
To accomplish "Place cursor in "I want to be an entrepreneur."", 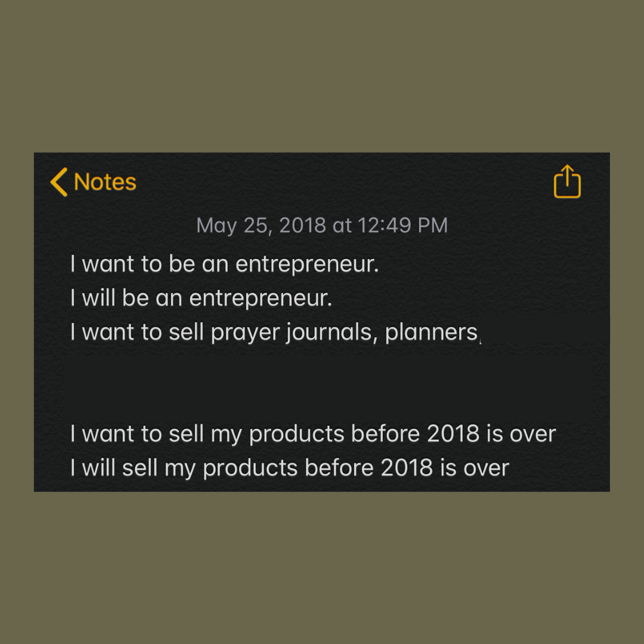I will [224, 264].
